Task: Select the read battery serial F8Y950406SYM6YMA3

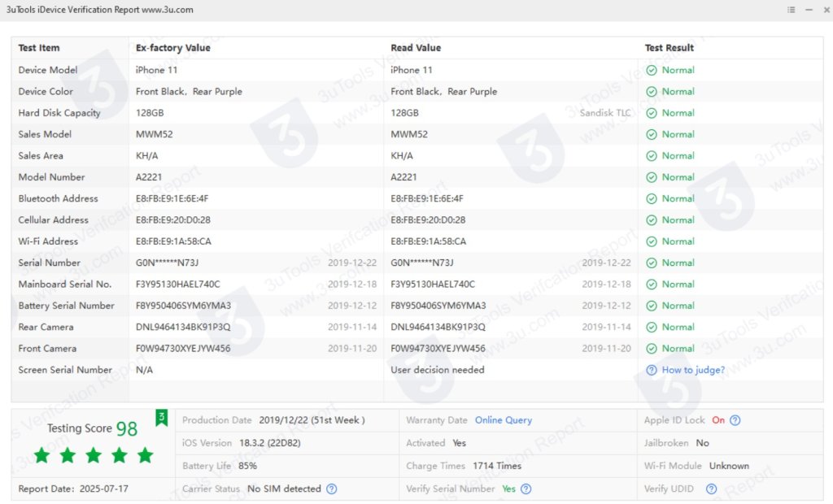Action: (x=438, y=306)
